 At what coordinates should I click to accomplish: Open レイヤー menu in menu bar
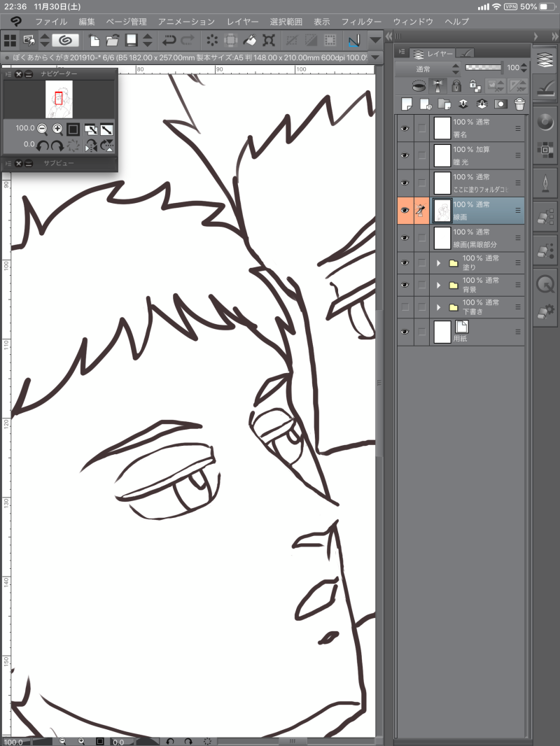click(243, 22)
